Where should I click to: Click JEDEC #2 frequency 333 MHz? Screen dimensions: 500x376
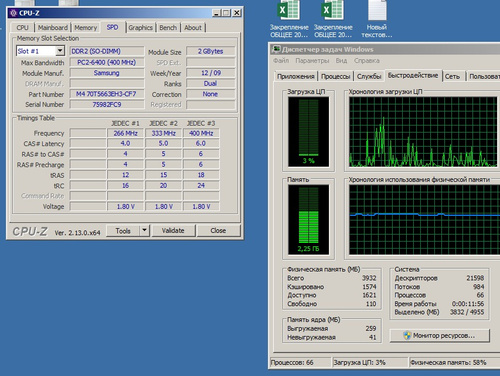click(x=163, y=133)
